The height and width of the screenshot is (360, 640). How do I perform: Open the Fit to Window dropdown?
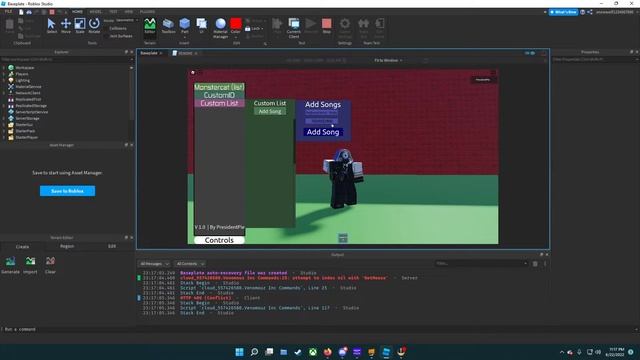(388, 60)
